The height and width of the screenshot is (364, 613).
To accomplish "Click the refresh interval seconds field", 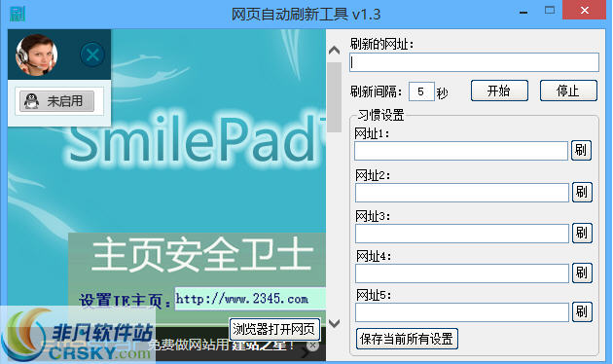I will coord(421,91).
